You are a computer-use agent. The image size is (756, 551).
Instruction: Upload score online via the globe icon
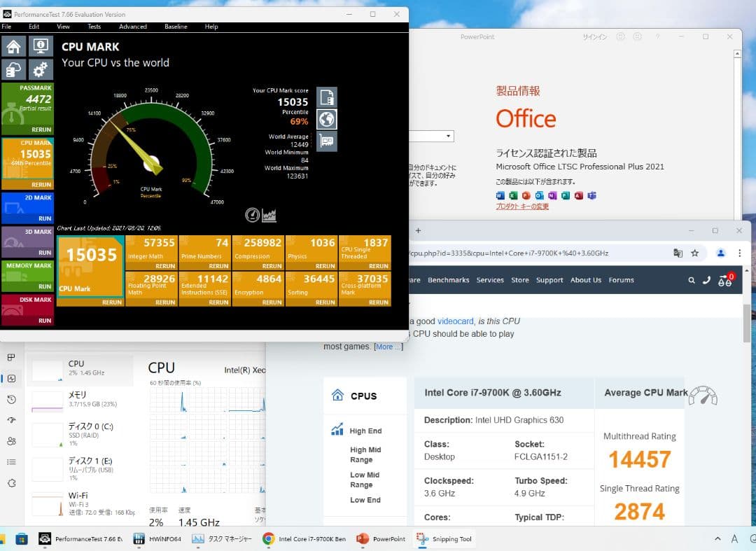[325, 119]
